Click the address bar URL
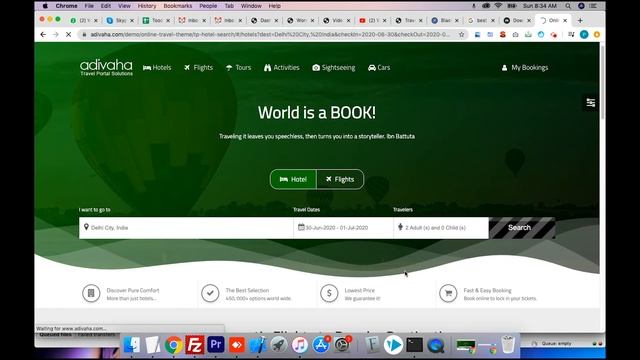This screenshot has height=360, width=640. (x=269, y=35)
